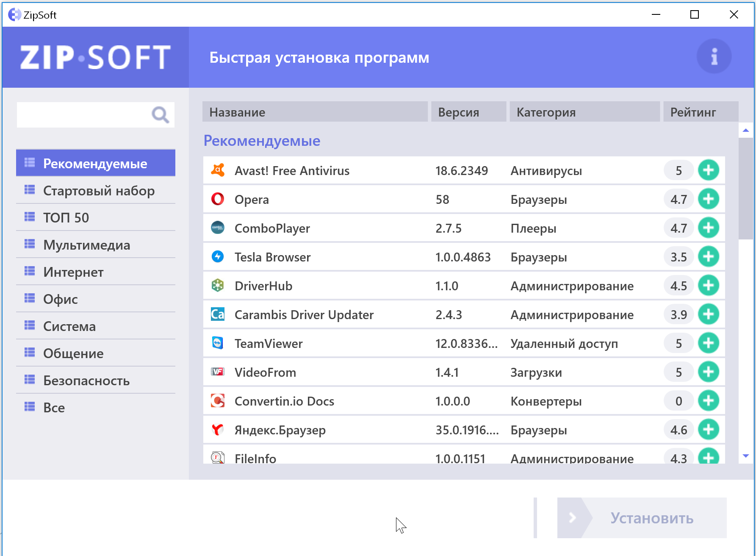Select the FileInfo program name
The width and height of the screenshot is (756, 556).
[255, 458]
